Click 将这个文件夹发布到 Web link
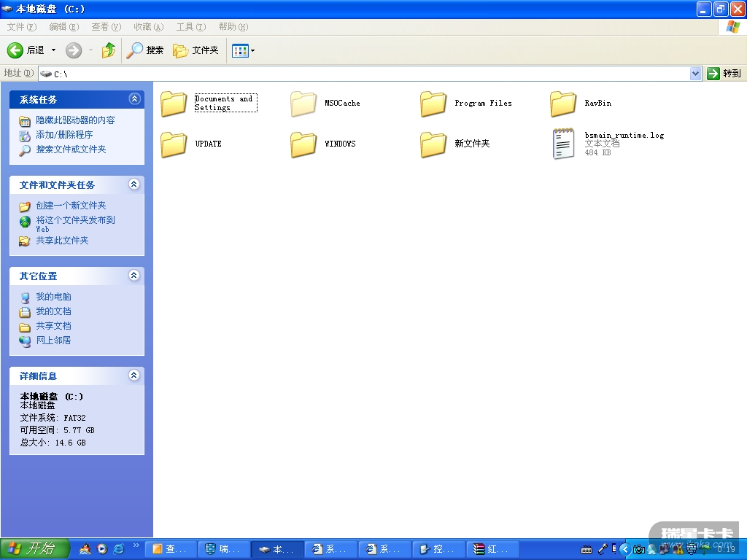The image size is (747, 560). pos(75,224)
